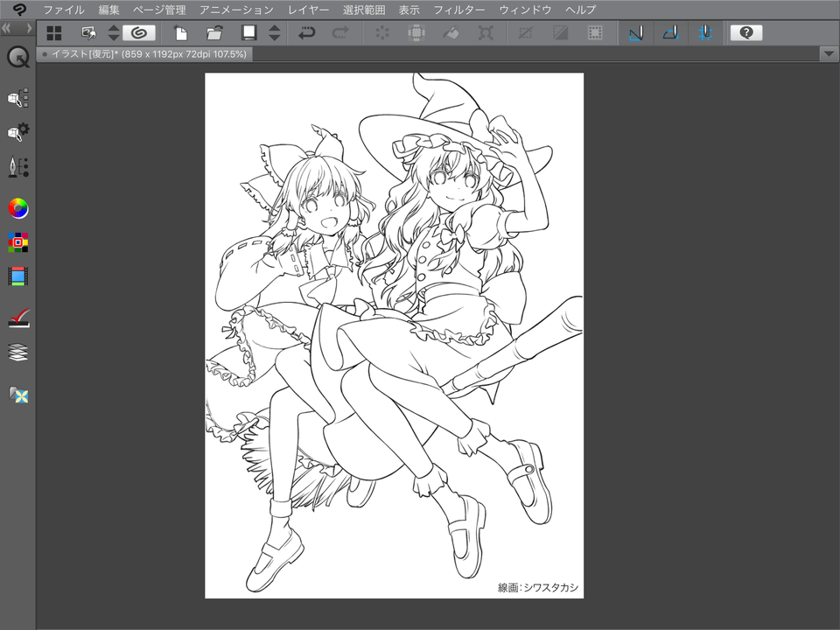
Task: Open the canvas list dropdown arrow on the right
Action: (828, 52)
